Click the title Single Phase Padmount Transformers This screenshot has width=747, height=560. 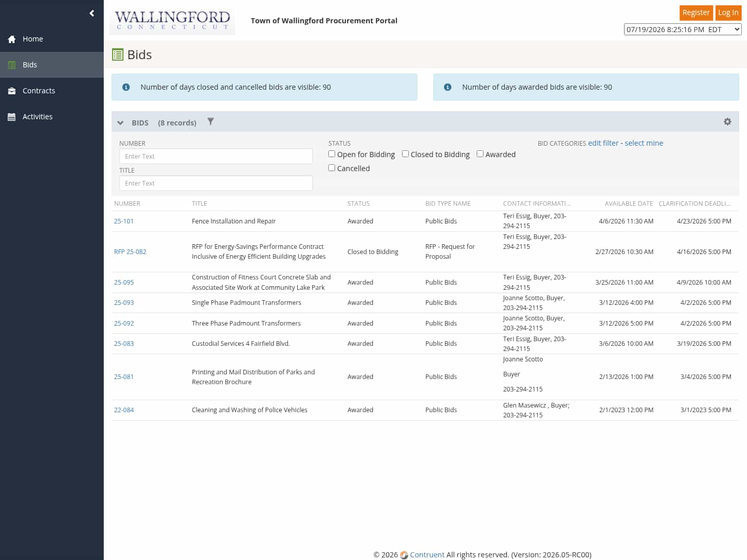point(246,302)
